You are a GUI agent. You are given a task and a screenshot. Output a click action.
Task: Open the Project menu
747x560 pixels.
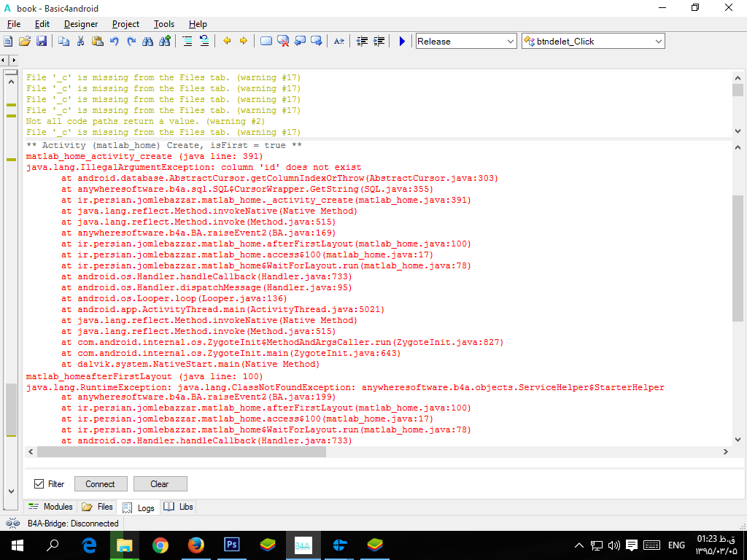tap(125, 24)
